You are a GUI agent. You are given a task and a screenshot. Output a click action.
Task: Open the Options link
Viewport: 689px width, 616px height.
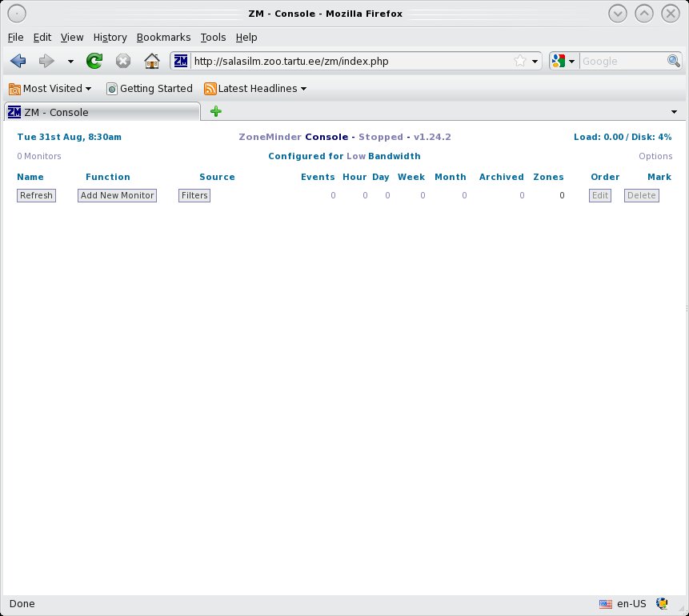click(655, 156)
